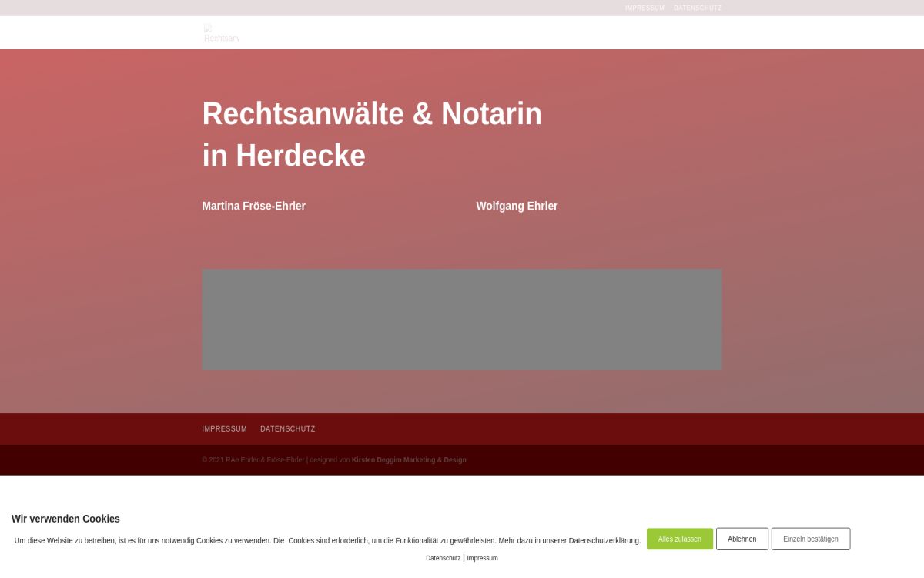
Task: Select attorney Wolfgang Ehrler
Action: pyautogui.click(x=517, y=206)
